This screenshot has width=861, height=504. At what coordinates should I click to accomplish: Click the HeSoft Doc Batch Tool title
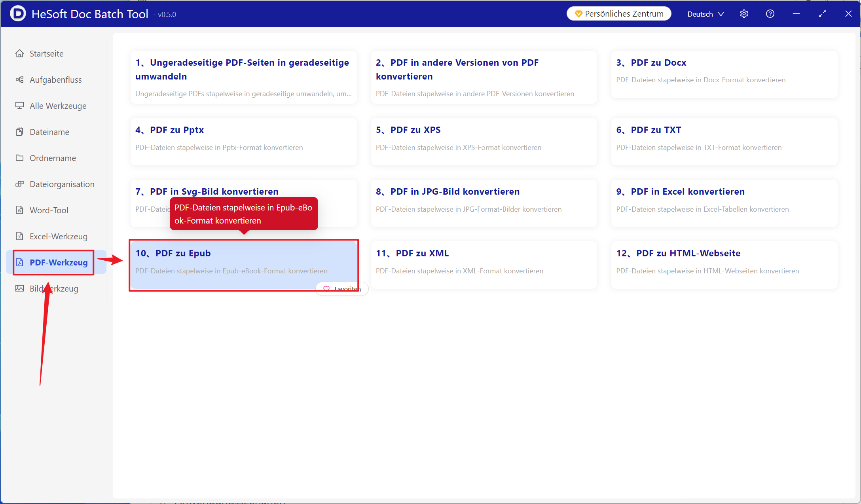tap(90, 14)
